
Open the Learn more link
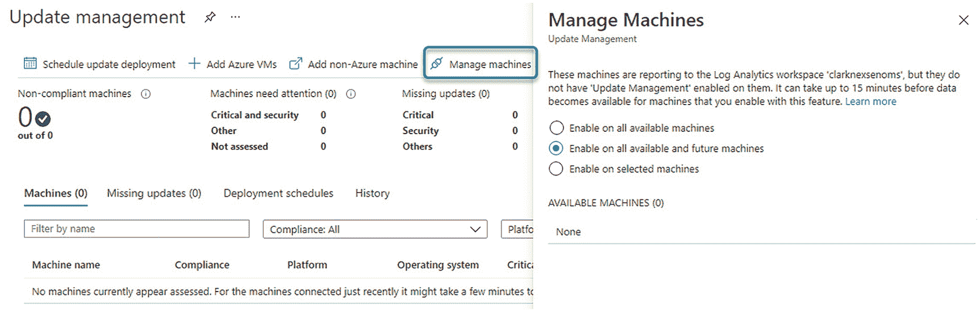[x=870, y=102]
